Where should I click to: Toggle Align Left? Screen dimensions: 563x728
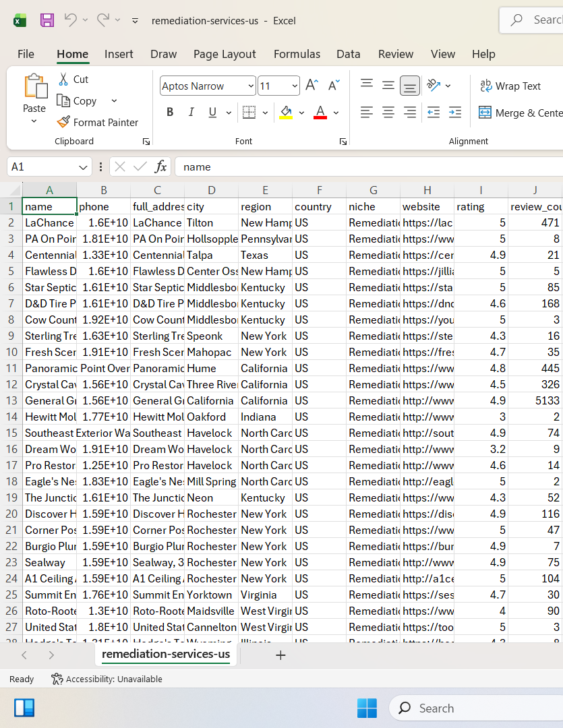367,112
